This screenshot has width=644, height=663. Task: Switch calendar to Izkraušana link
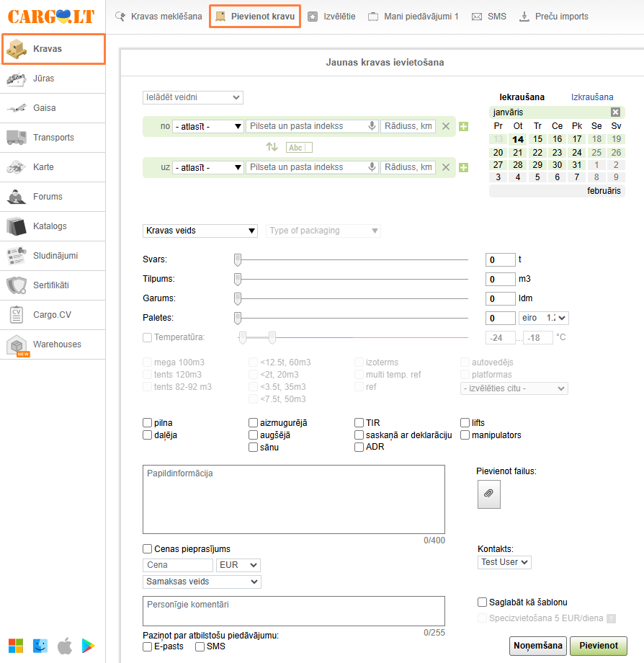point(592,97)
